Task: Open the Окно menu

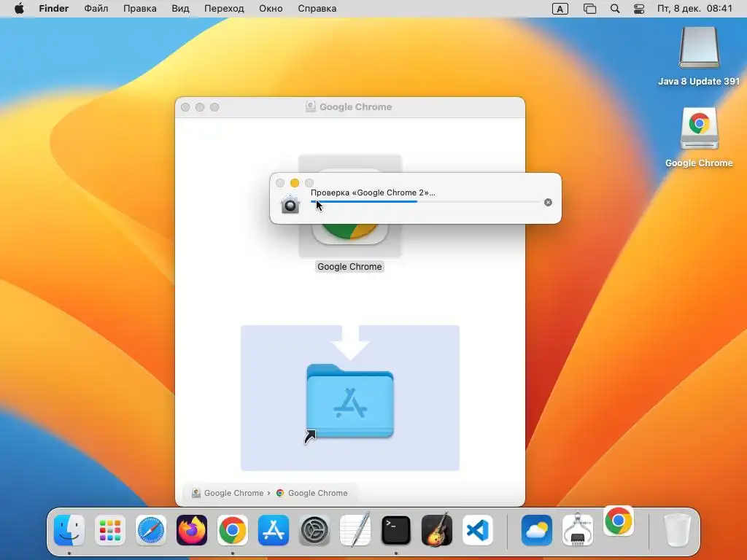Action: 271,9
